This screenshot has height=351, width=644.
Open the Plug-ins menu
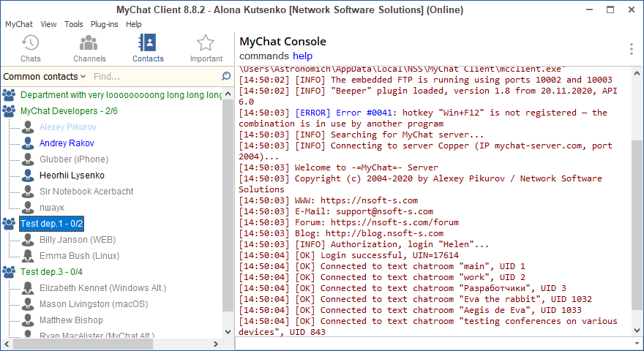(105, 24)
